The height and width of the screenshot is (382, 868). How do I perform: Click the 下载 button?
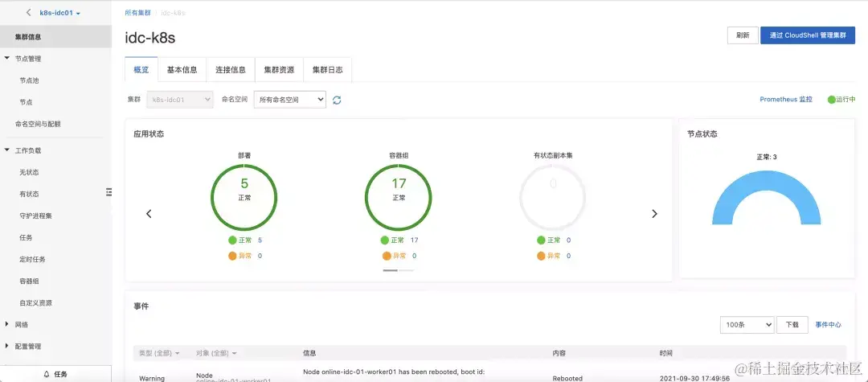click(x=792, y=325)
